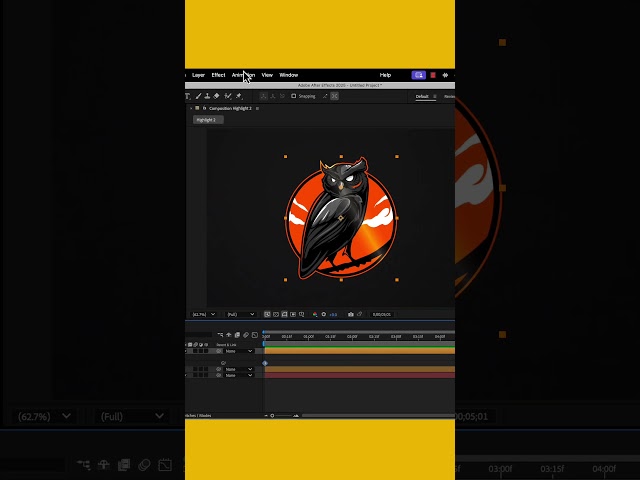This screenshot has height=480, width=640.
Task: Click the blue current-time indicator head
Action: coord(264,332)
